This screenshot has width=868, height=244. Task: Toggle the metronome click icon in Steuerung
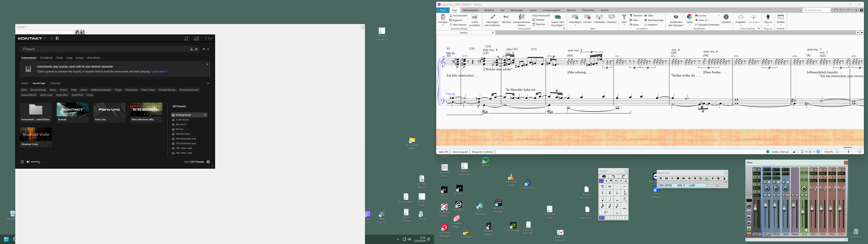click(724, 178)
